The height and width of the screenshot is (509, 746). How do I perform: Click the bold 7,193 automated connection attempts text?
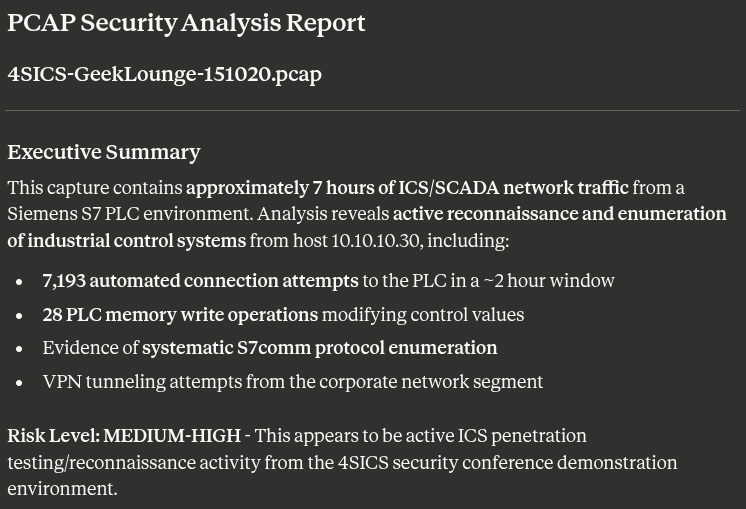[200, 281]
